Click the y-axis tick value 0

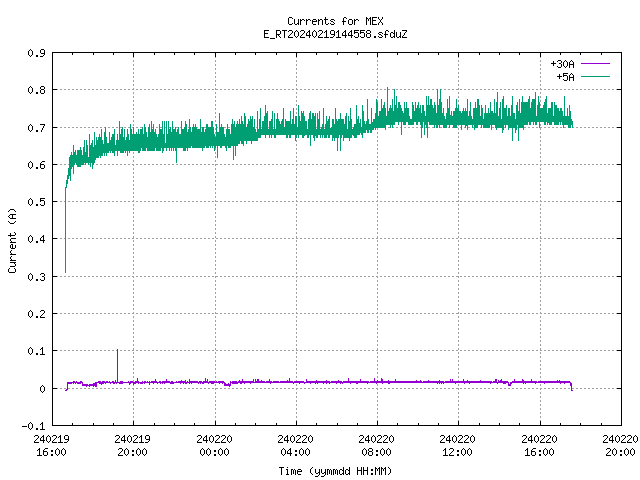(42, 389)
